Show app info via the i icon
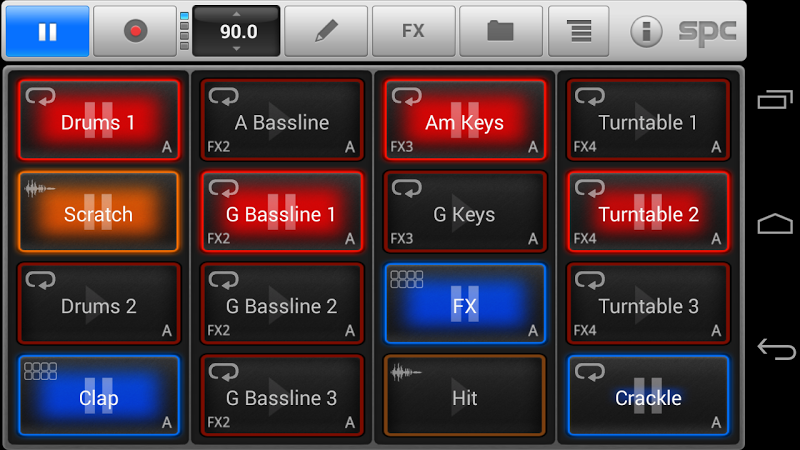Image resolution: width=800 pixels, height=450 pixels. pos(646,31)
